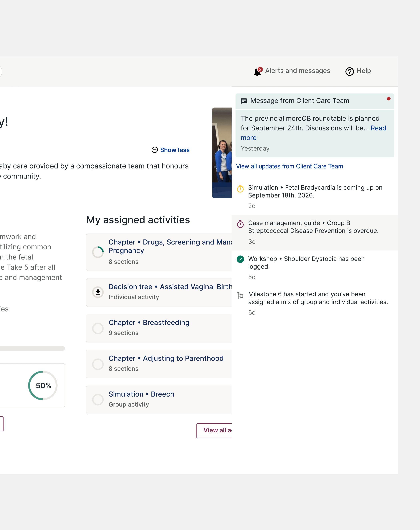Click the Help question mark icon
Image resolution: width=420 pixels, height=530 pixels.
tap(349, 72)
